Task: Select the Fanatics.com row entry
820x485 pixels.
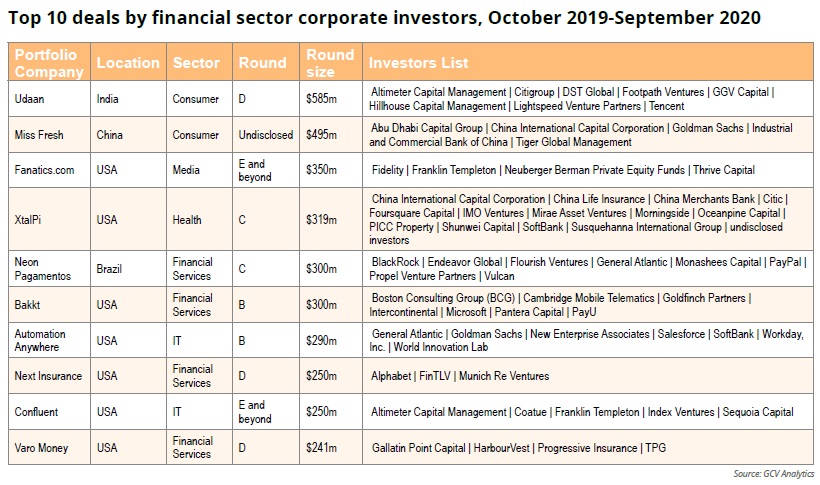Action: click(x=45, y=170)
